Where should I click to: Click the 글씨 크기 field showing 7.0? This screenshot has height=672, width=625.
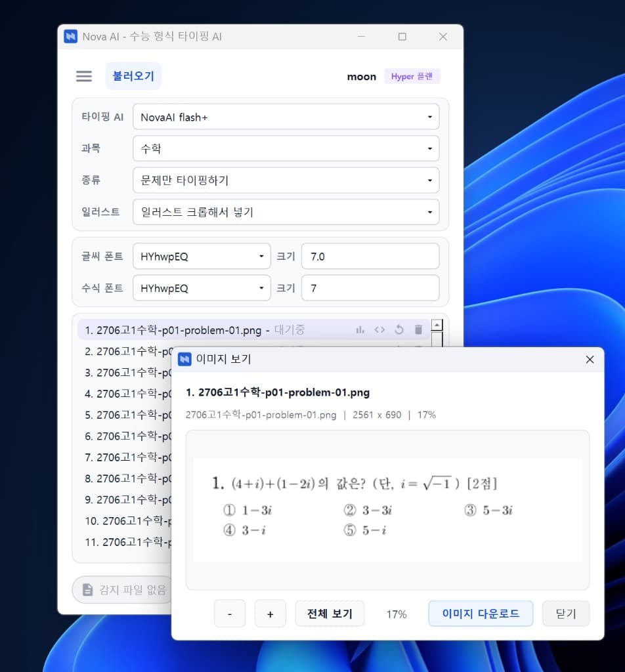(x=370, y=257)
